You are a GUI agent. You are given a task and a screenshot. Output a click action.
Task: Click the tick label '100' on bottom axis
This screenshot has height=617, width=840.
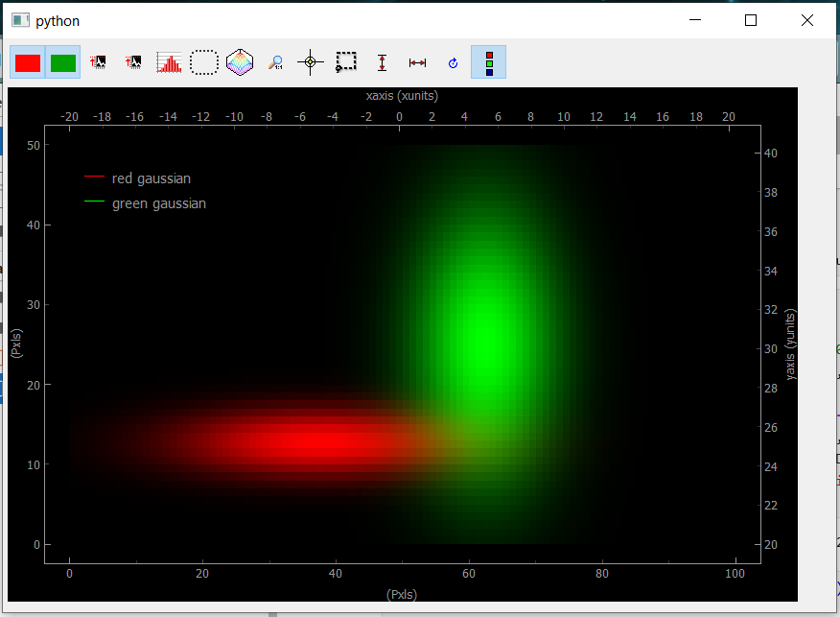point(735,574)
